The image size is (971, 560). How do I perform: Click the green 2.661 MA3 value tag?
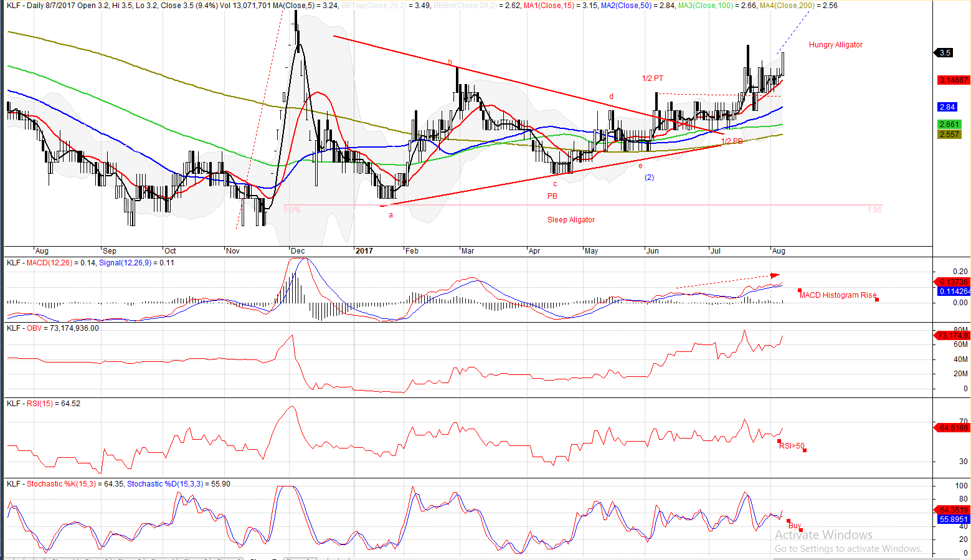(949, 125)
